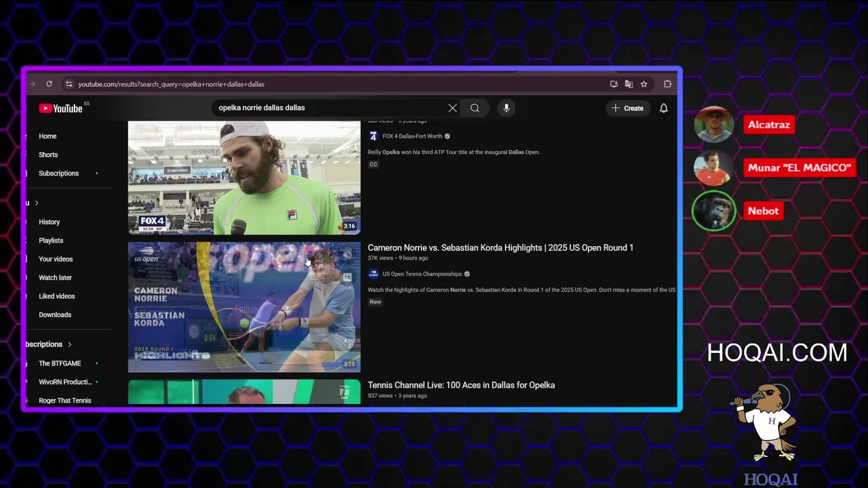Open Tennis Channel Live: 100 Aces title
The height and width of the screenshot is (488, 868).
click(x=461, y=385)
